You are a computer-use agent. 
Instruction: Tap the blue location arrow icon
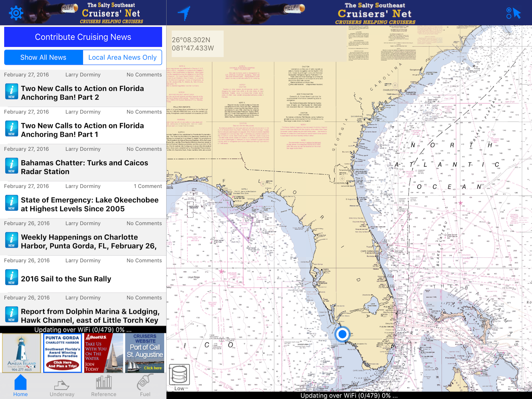coord(184,13)
